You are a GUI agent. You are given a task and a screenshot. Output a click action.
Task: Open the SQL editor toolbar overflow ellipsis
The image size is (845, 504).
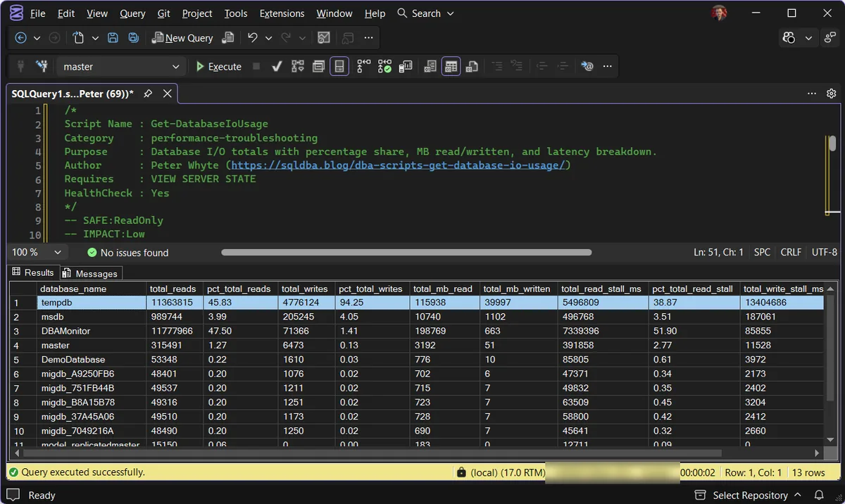[608, 66]
